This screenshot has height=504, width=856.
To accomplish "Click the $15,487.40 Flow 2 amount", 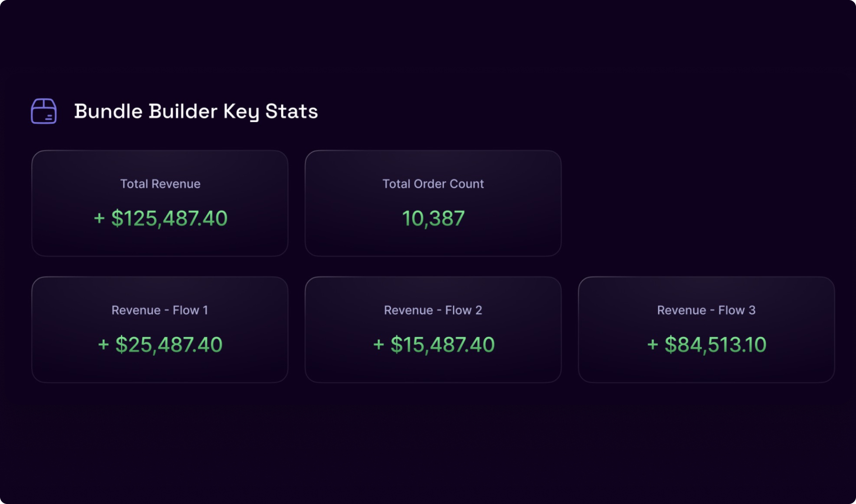I will point(442,345).
